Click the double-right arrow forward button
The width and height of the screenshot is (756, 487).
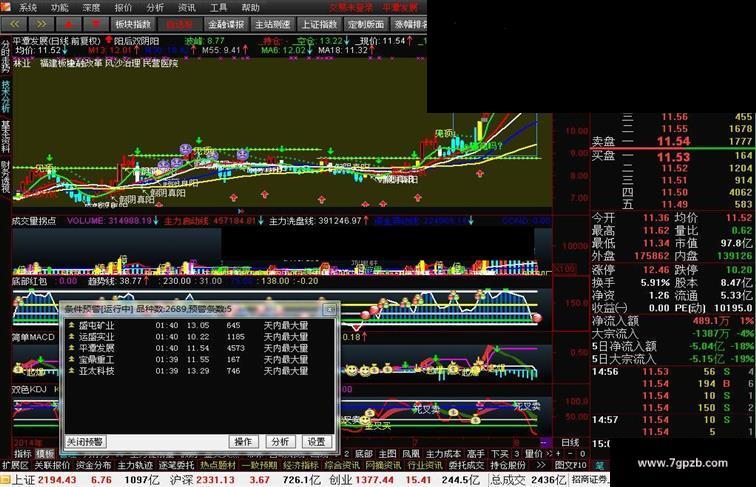(x=41, y=24)
